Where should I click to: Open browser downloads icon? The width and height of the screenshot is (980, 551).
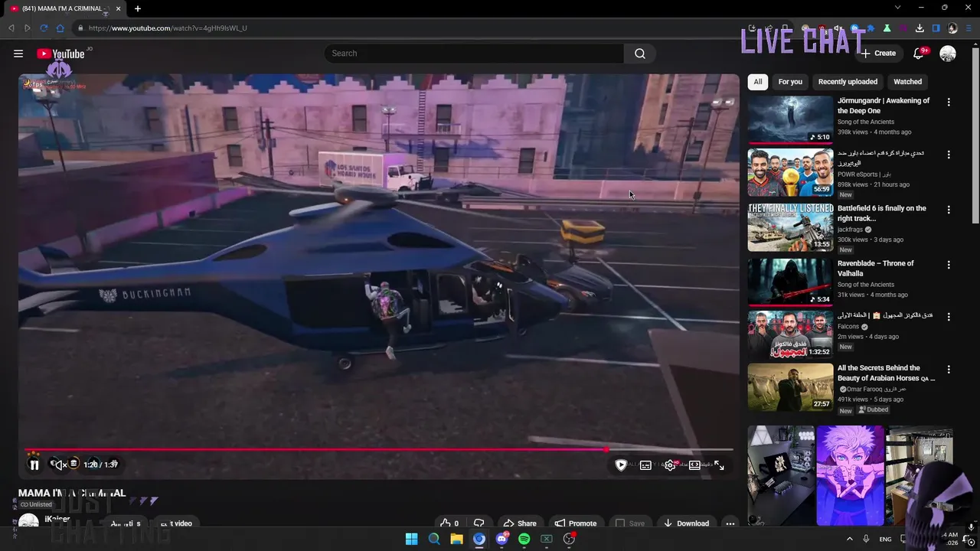click(920, 28)
